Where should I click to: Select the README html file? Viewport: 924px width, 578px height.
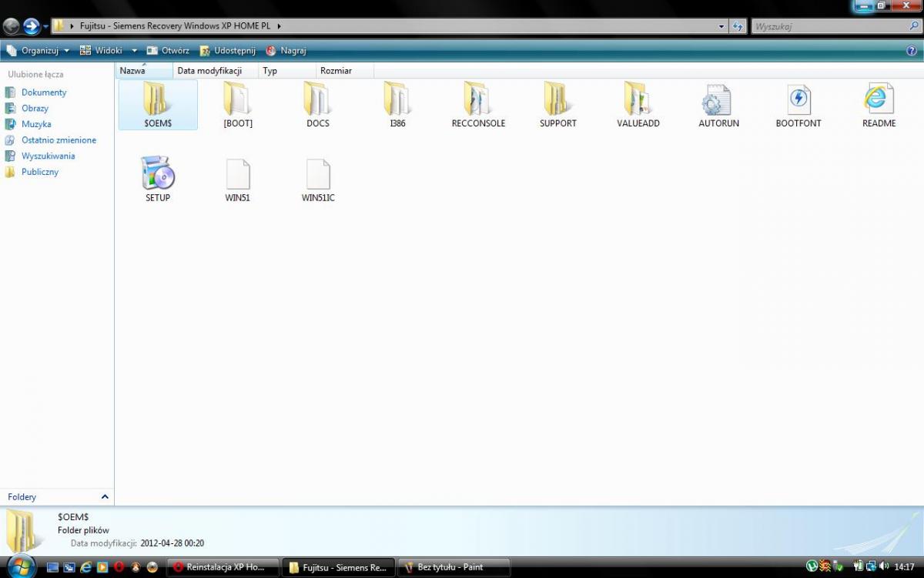[x=879, y=105]
